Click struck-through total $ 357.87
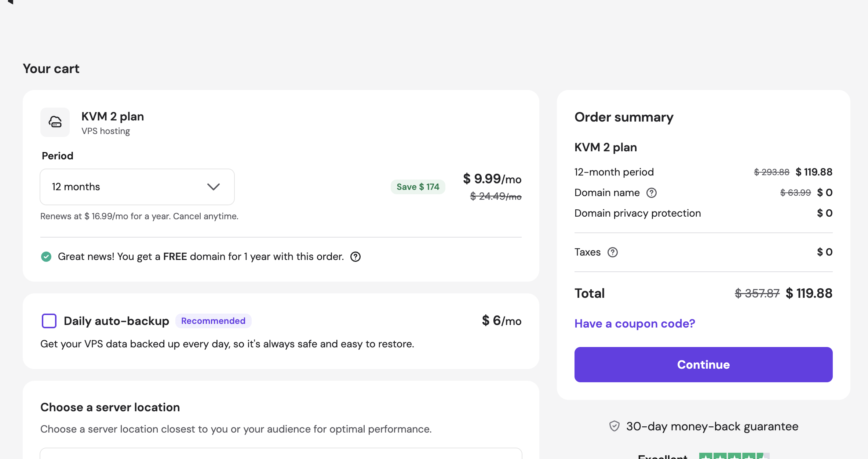Screen dimensions: 868x459 [757, 293]
